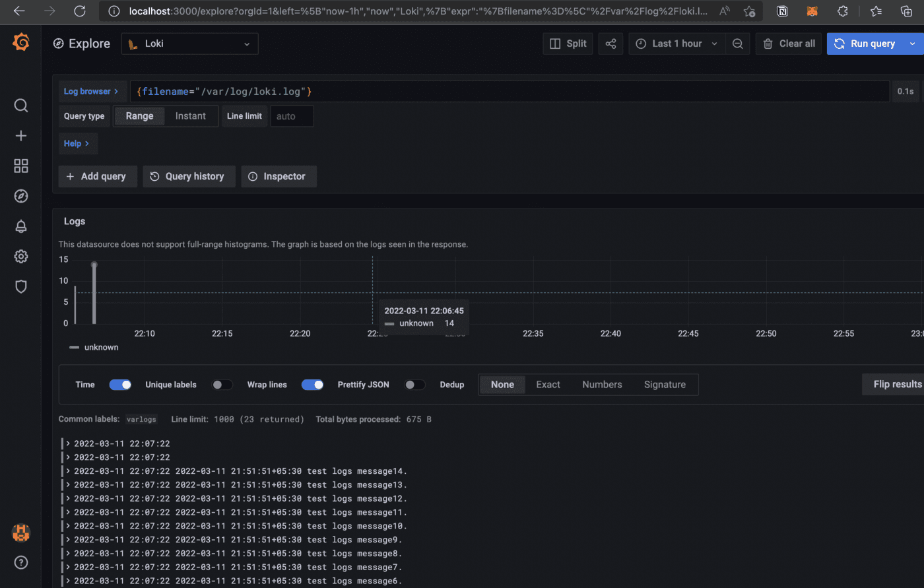This screenshot has height=588, width=924.
Task: Click the Run query button
Action: pyautogui.click(x=873, y=43)
